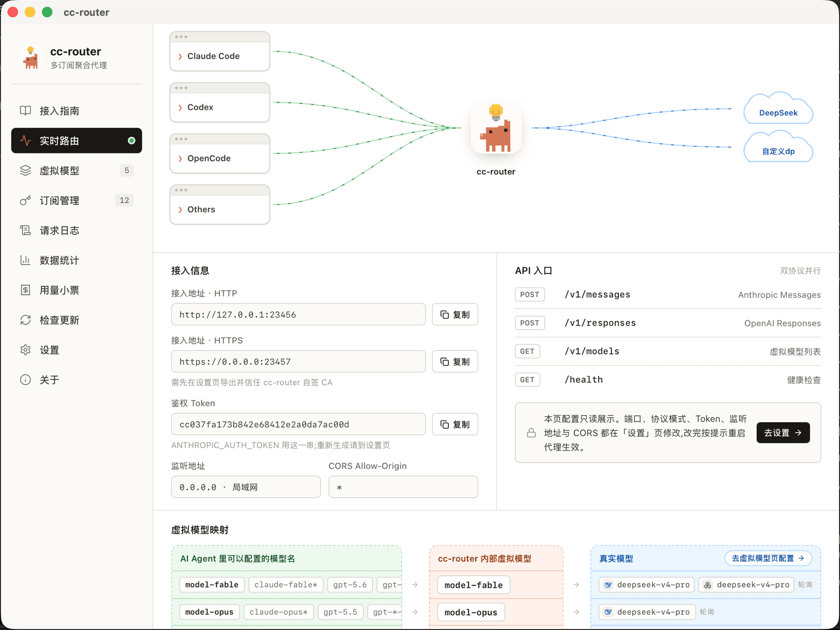
Task: Click the 虚拟模型 count badge 5
Action: (127, 171)
